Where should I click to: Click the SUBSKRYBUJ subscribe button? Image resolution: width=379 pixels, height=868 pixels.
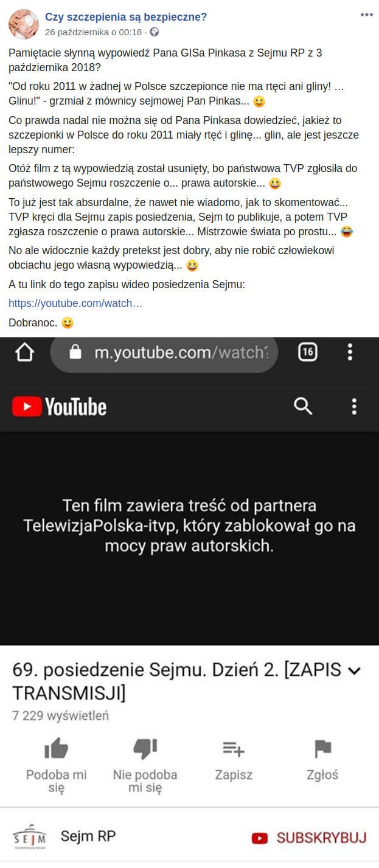click(x=309, y=838)
